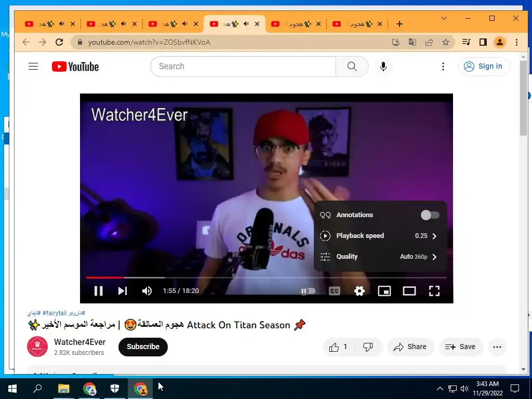This screenshot has height=399, width=532.
Task: Seek on the video progress bar
Action: coord(267,277)
